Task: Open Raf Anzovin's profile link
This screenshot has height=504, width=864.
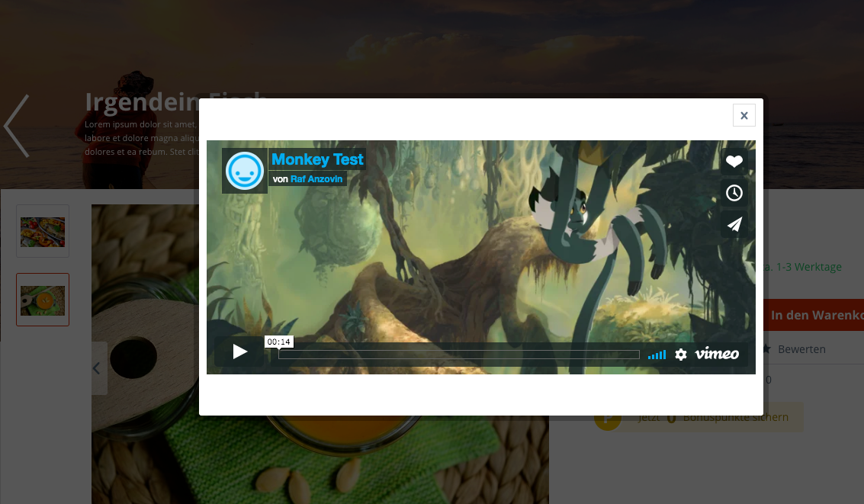Action: [316, 179]
